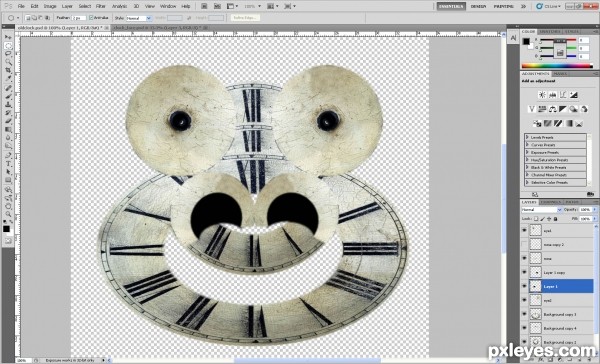Add a Photo Filter adjustment
This screenshot has height=364, width=600.
(x=573, y=109)
